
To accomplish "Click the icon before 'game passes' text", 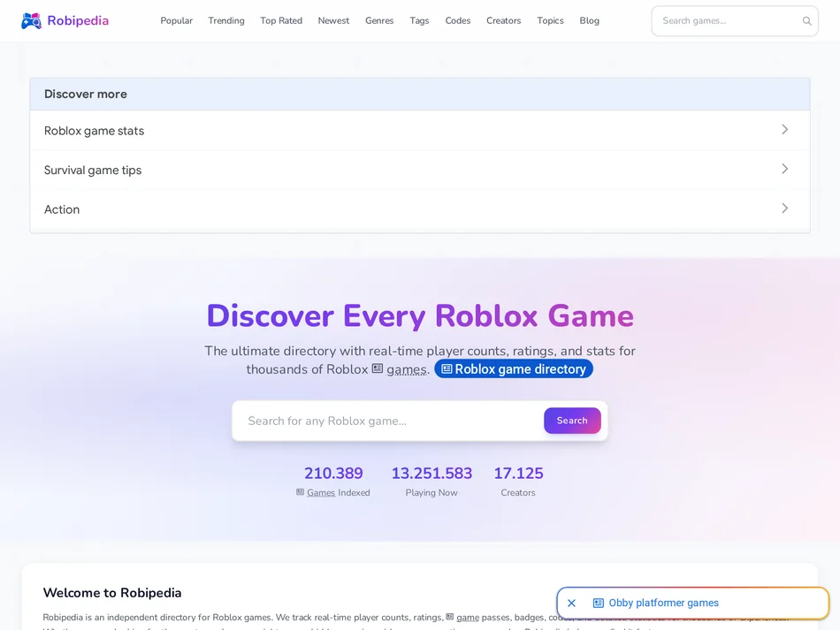I will pos(449,617).
